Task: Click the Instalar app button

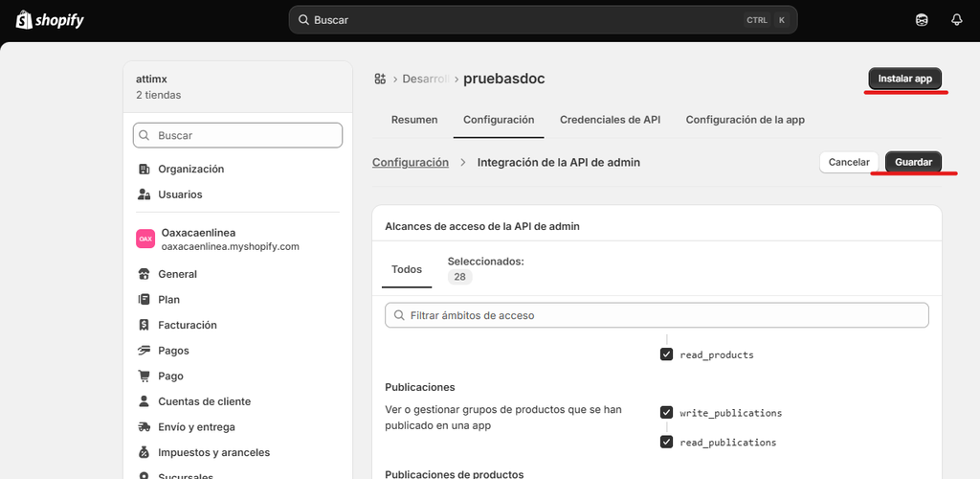Action: click(905, 79)
